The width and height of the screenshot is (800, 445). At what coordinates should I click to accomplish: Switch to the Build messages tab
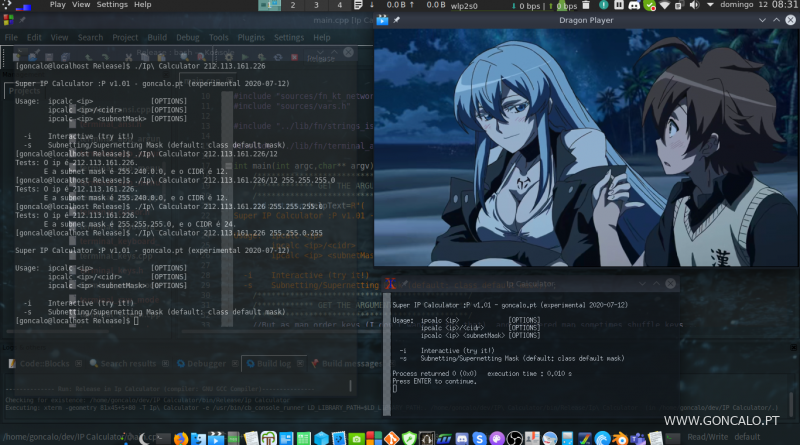point(346,363)
